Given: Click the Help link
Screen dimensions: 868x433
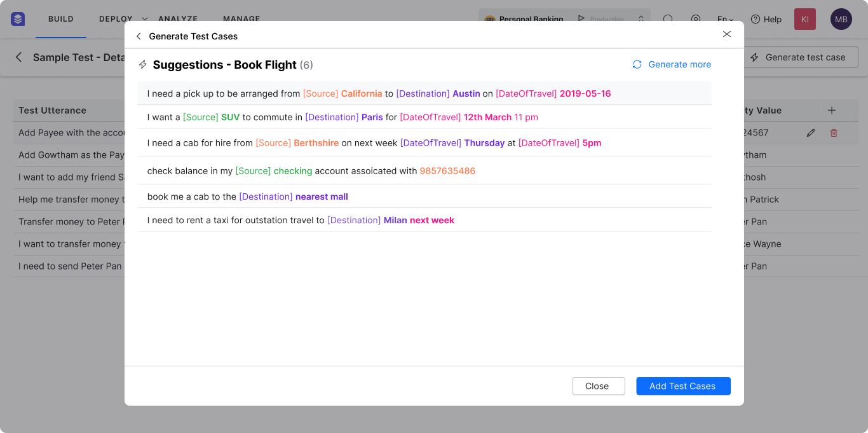Looking at the screenshot, I should tap(772, 19).
